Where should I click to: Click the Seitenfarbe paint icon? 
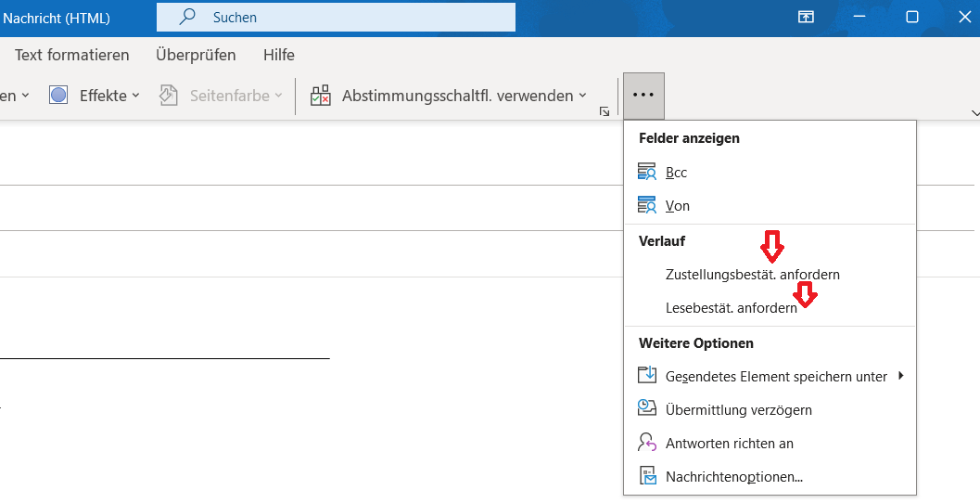(x=169, y=96)
